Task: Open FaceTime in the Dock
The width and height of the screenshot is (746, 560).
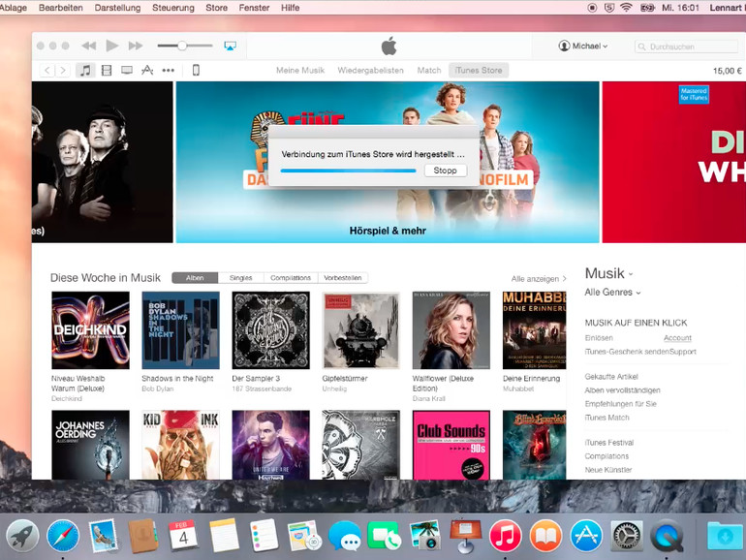Action: pyautogui.click(x=385, y=536)
